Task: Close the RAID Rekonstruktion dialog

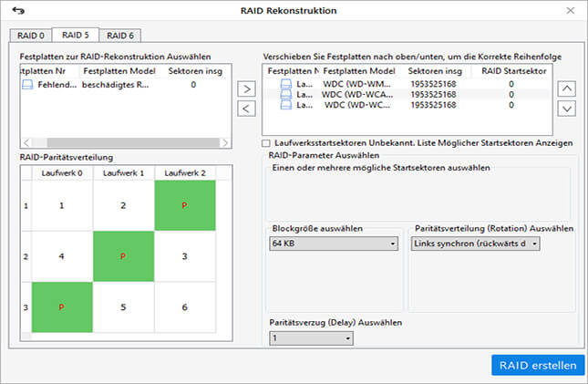Action: point(570,11)
